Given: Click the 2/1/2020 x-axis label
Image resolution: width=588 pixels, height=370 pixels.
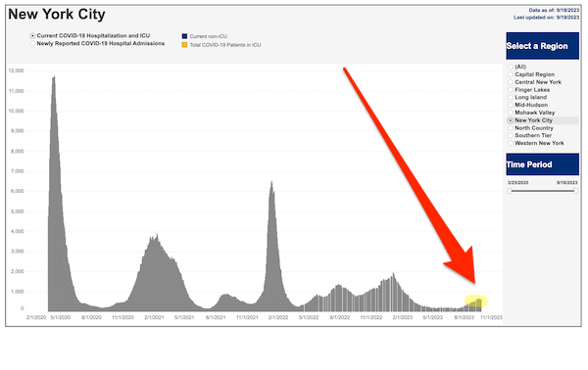Looking at the screenshot, I should (36, 317).
